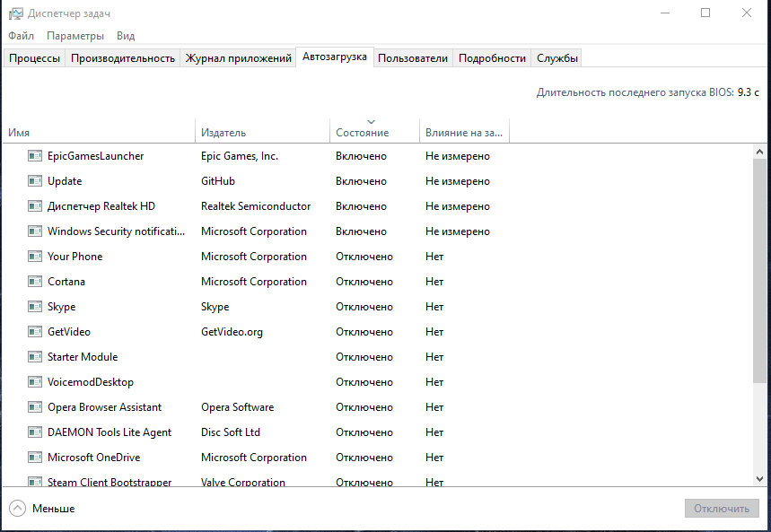Screen dimensions: 771x532
Task: Click Realtek Semiconductor publisher cell
Action: [256, 206]
